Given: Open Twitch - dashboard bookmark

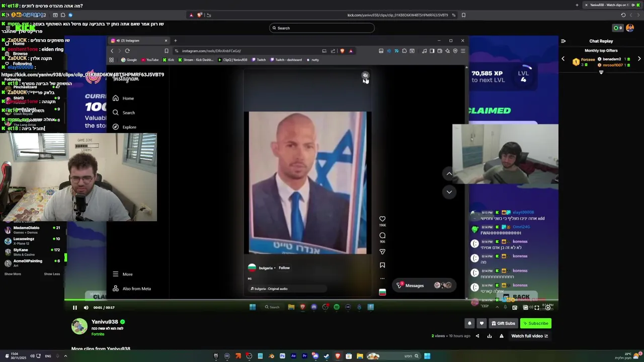Looking at the screenshot, I should click(x=286, y=60).
